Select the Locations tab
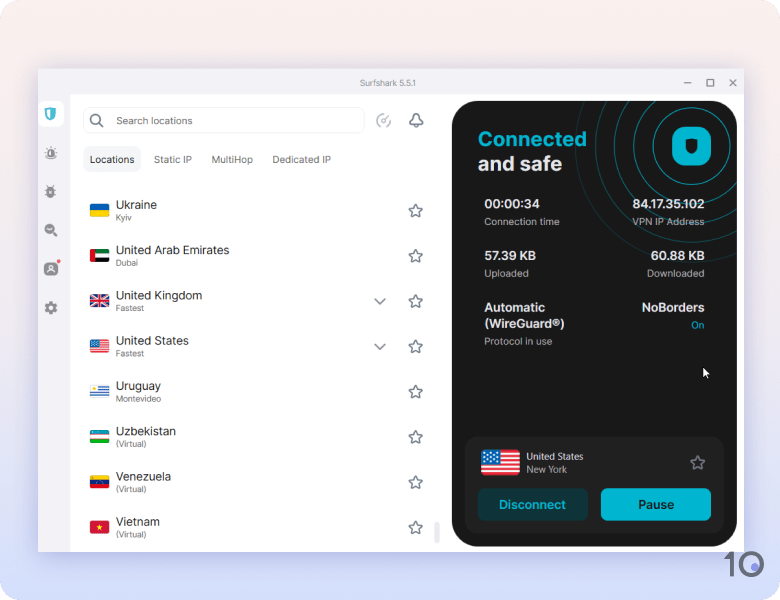The height and width of the screenshot is (600, 780). pos(112,159)
